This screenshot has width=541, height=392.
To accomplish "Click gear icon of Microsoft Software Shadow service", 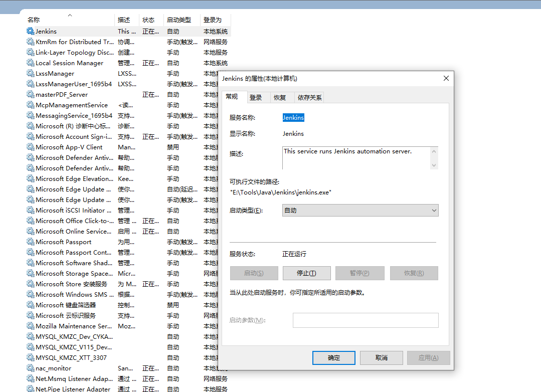I will pos(31,263).
